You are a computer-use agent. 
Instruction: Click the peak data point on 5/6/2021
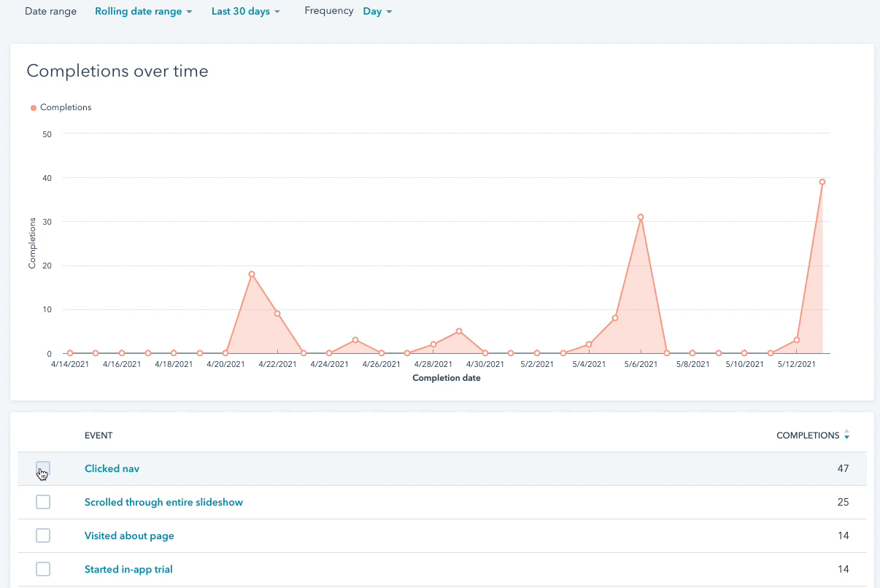pos(640,216)
